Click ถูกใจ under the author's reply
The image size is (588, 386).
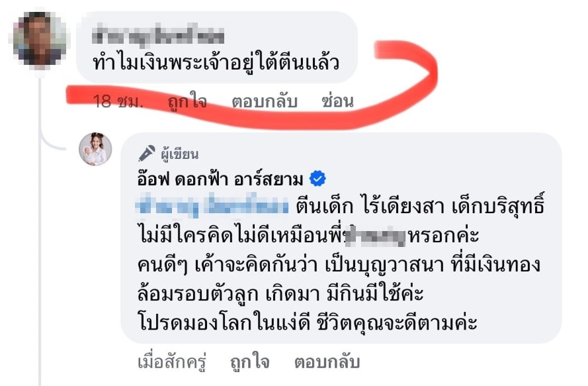pos(250,362)
